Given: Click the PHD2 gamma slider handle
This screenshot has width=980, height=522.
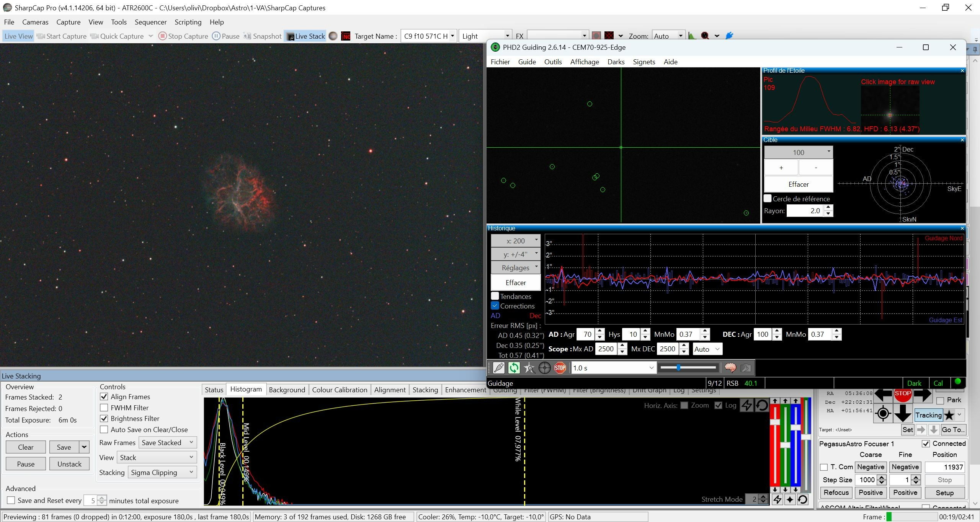Looking at the screenshot, I should 678,368.
